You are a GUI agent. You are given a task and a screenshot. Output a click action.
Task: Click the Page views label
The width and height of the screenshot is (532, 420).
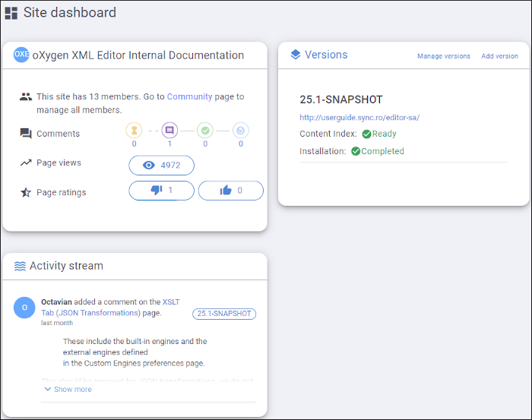click(59, 163)
